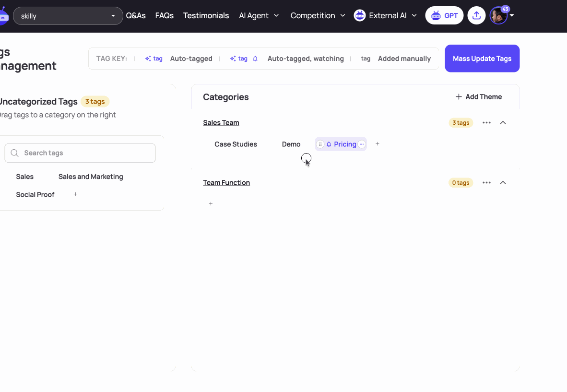The height and width of the screenshot is (392, 567).
Task: Click the Added manually legend label
Action: coord(404,59)
